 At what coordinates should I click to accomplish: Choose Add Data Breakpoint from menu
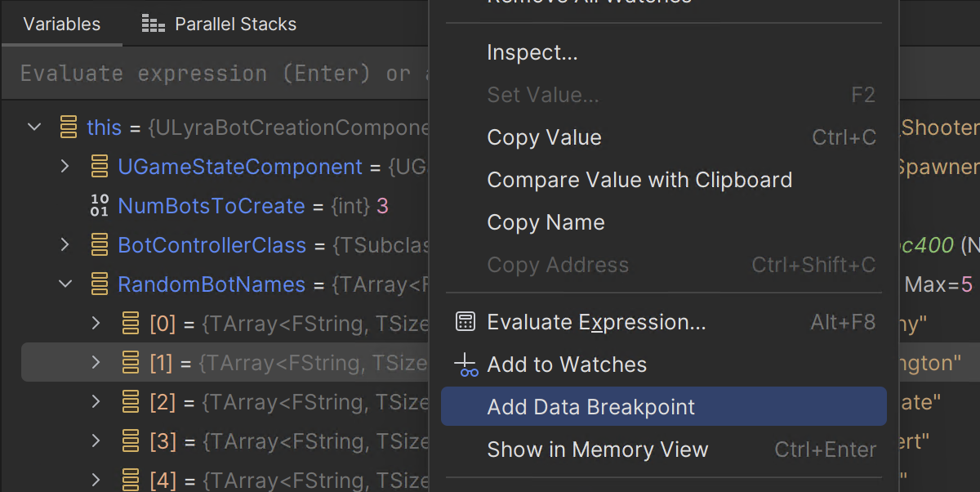[664, 407]
